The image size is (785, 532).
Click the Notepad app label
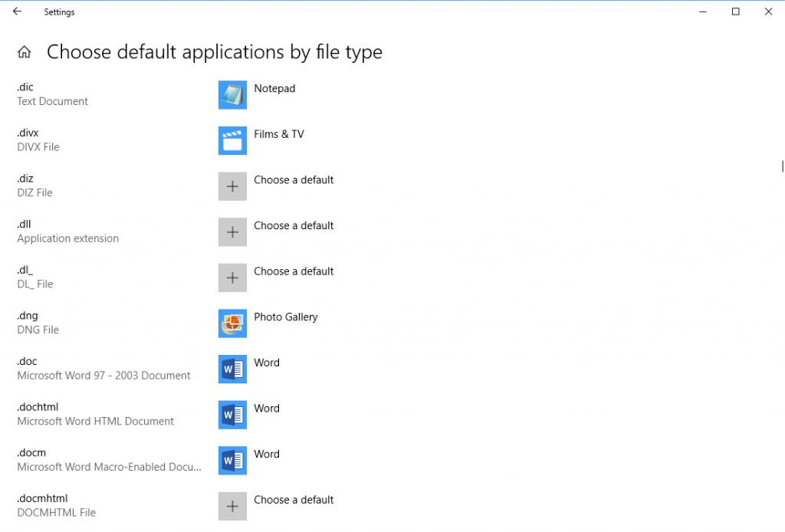click(274, 88)
